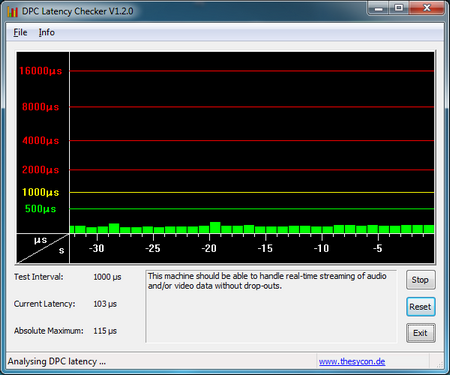450x375 pixels.
Task: Open the Info menu
Action: pos(47,32)
